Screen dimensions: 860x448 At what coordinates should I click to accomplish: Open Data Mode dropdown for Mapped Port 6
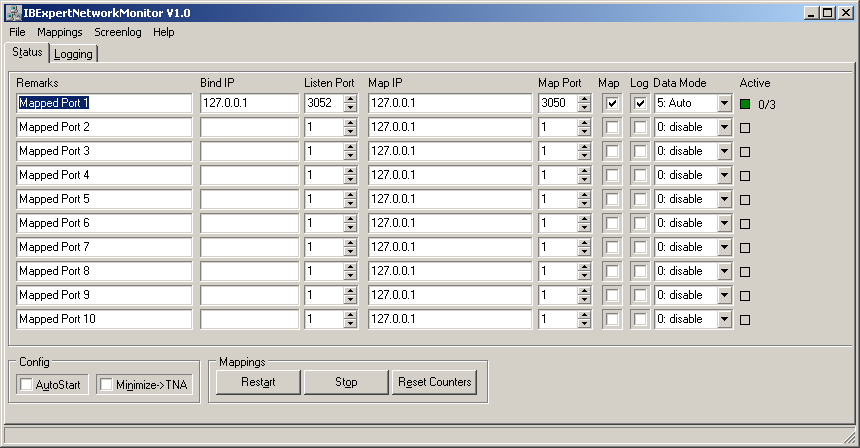tap(725, 223)
